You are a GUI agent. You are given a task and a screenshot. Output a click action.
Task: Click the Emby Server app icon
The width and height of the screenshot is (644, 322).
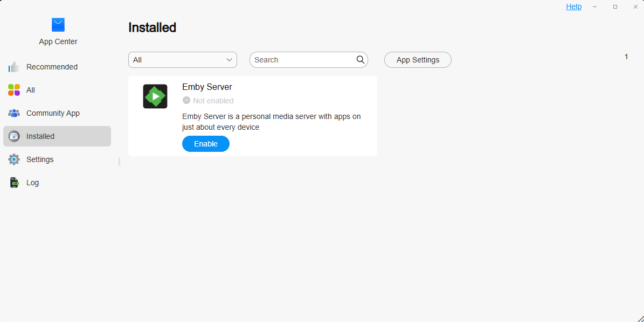coord(155,96)
